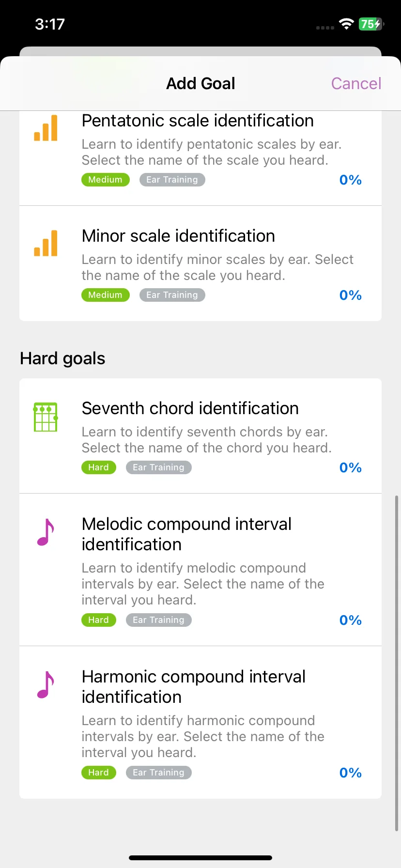Screen dimensions: 401x868
Task: Choose Melodic compound interval identification title
Action: pyautogui.click(x=186, y=534)
